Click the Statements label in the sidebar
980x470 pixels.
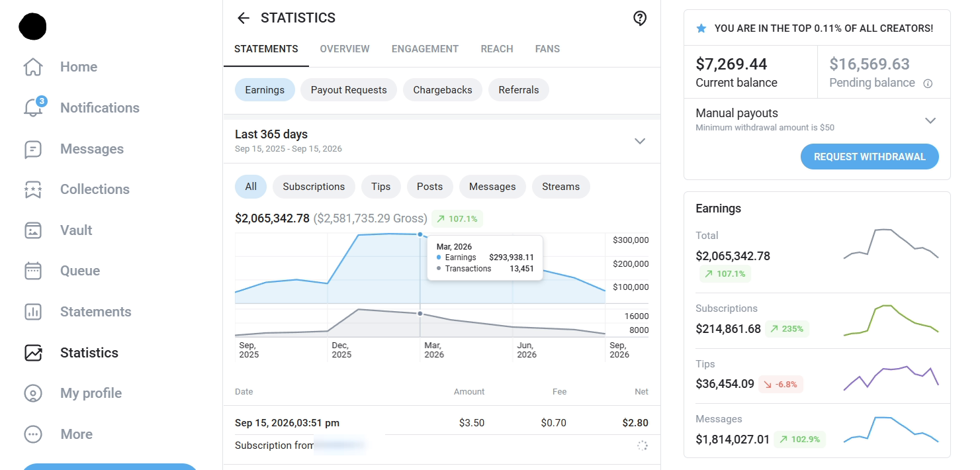click(x=96, y=312)
